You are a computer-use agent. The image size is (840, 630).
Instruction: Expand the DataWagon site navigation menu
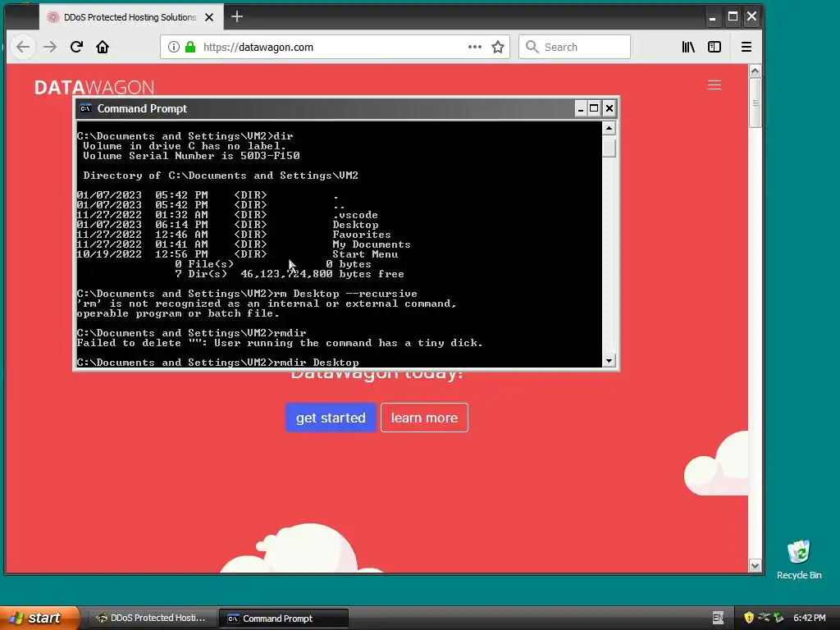pyautogui.click(x=714, y=85)
